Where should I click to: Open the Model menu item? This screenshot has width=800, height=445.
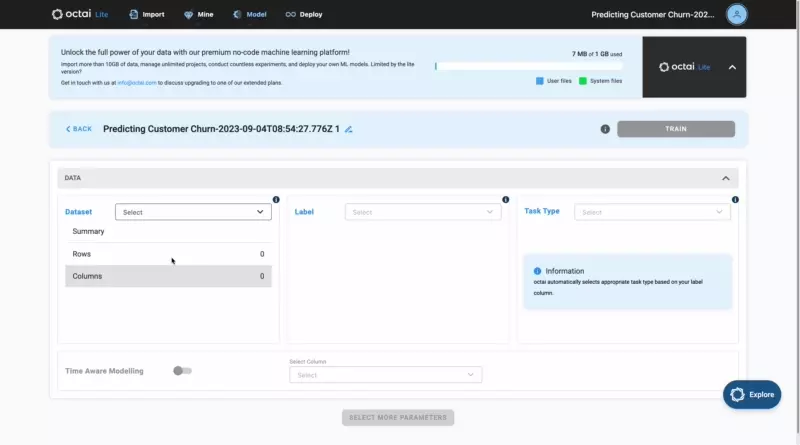[x=249, y=14]
